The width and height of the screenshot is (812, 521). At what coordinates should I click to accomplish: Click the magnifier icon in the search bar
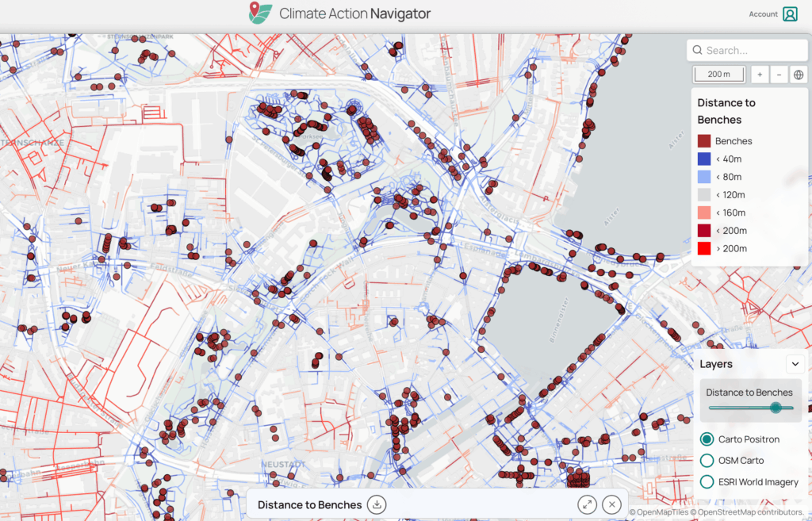click(x=697, y=50)
